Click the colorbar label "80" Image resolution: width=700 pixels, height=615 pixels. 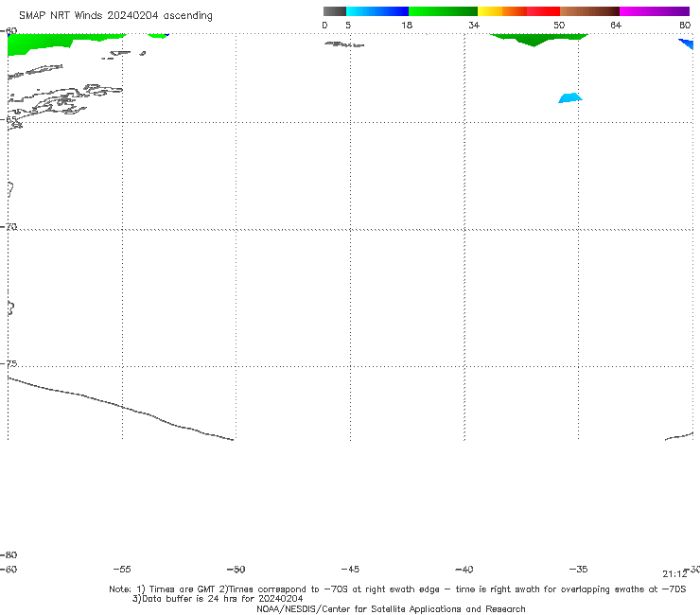685,26
